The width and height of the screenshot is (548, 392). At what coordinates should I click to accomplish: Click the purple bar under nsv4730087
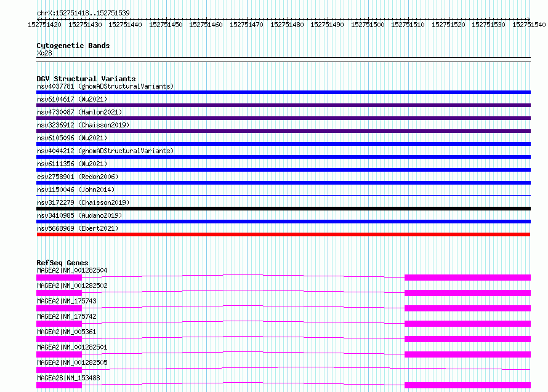pyautogui.click(x=283, y=118)
